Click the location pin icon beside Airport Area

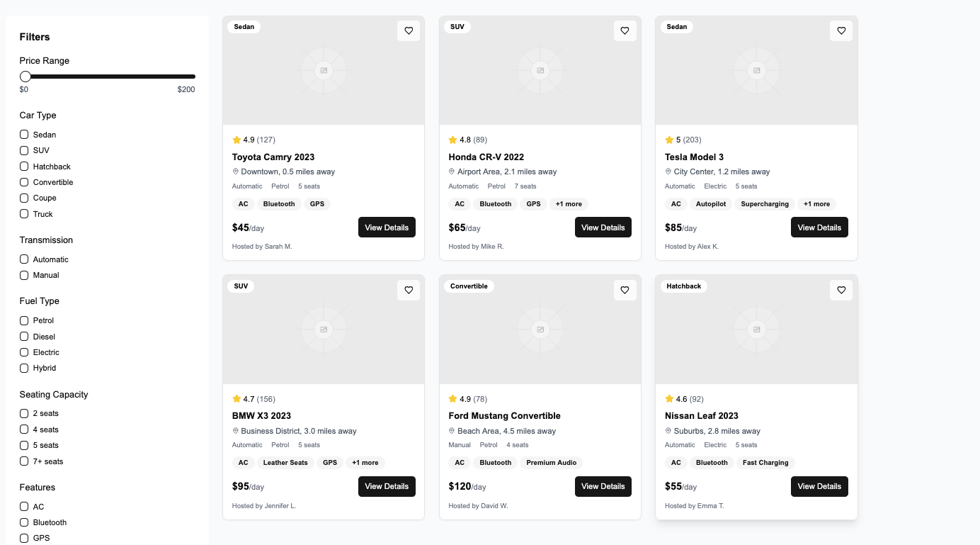tap(452, 172)
